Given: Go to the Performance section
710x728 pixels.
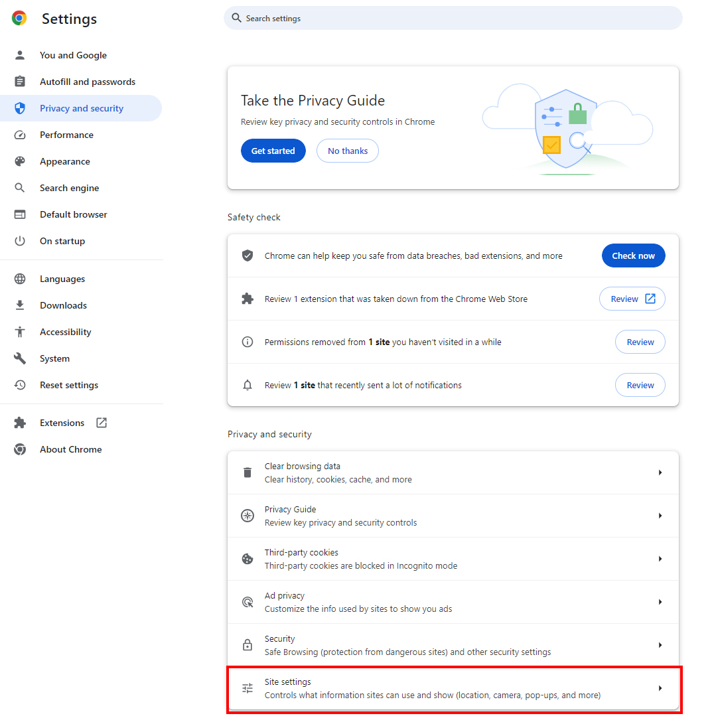Looking at the screenshot, I should 81,135.
